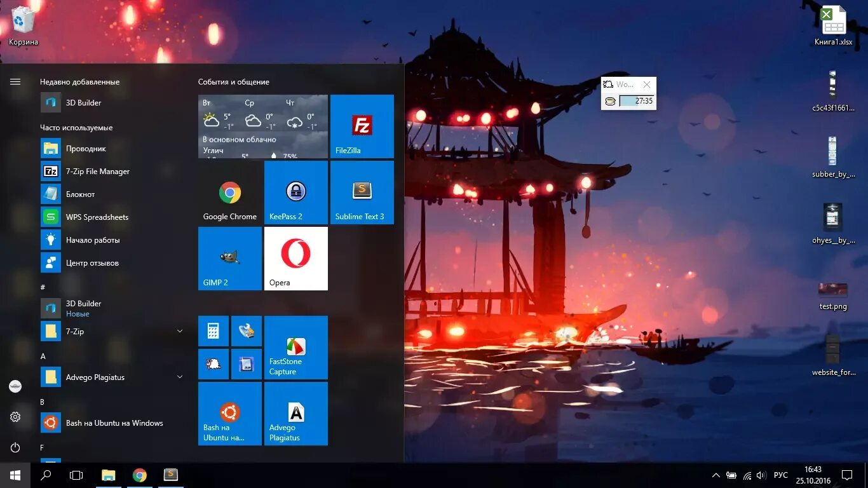The image size is (868, 488).
Task: Open the small sheep icon tile
Action: [x=214, y=364]
